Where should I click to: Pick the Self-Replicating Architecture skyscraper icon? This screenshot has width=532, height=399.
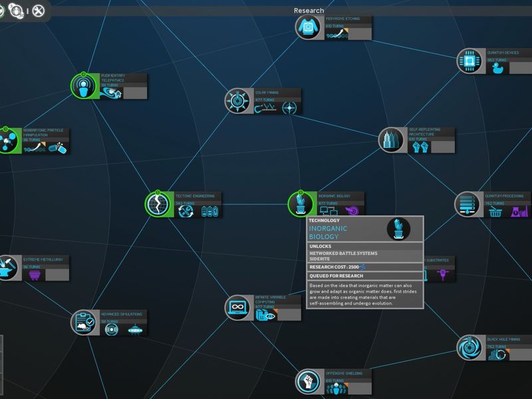(391, 140)
